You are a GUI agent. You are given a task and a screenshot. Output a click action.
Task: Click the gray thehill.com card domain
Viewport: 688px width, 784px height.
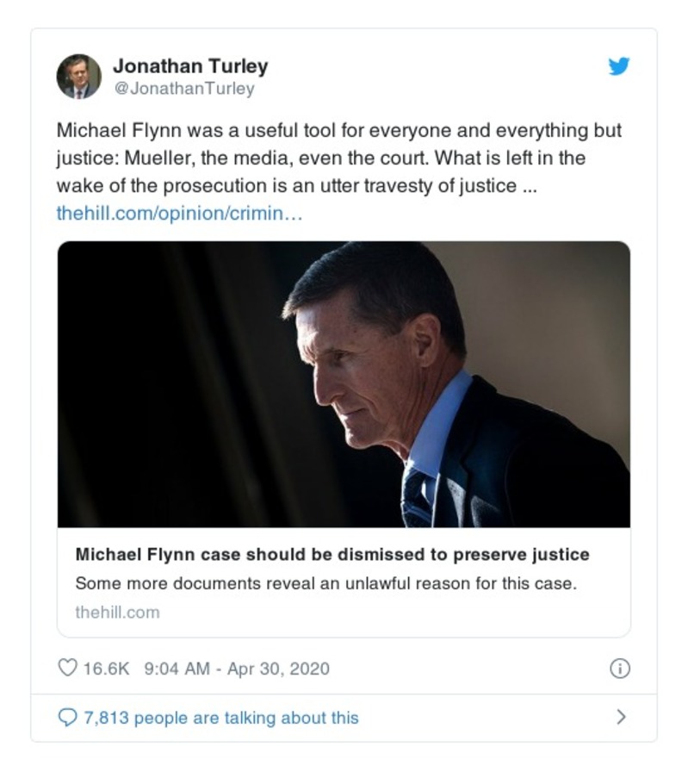click(x=117, y=613)
